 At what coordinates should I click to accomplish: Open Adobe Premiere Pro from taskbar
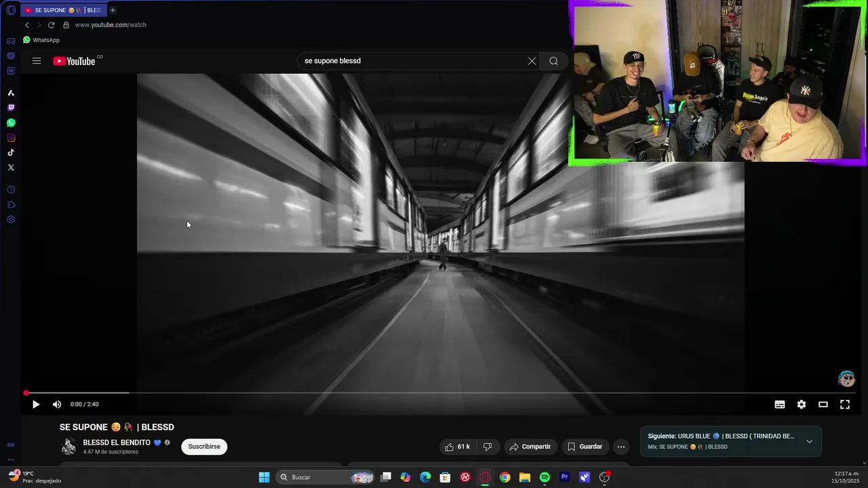[x=564, y=477]
